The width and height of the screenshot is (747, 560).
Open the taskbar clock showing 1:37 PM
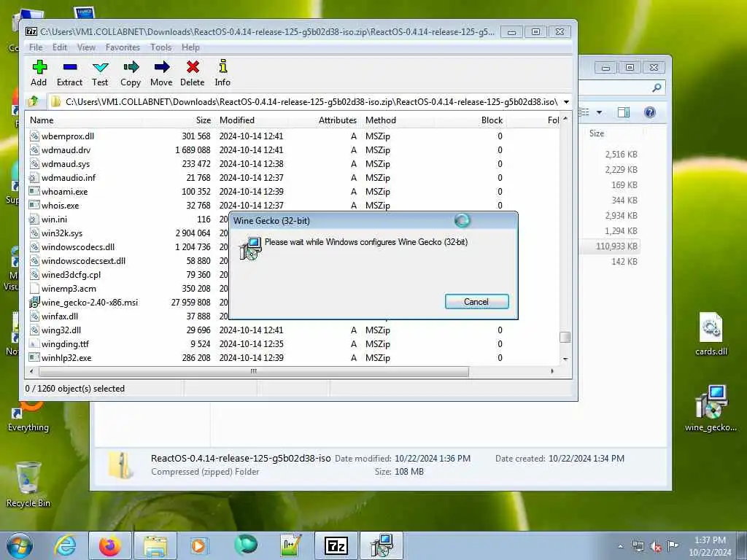(x=710, y=546)
